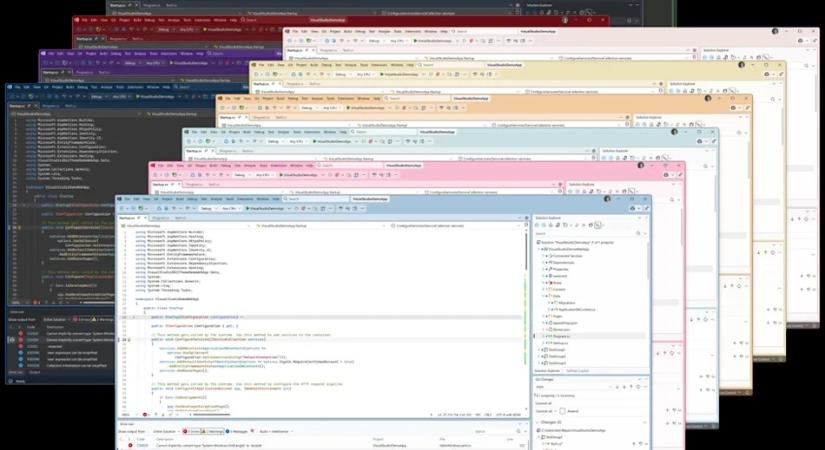Screen dimensions: 825x450
Task: Click the Description column header in Error List
Action: (165, 439)
